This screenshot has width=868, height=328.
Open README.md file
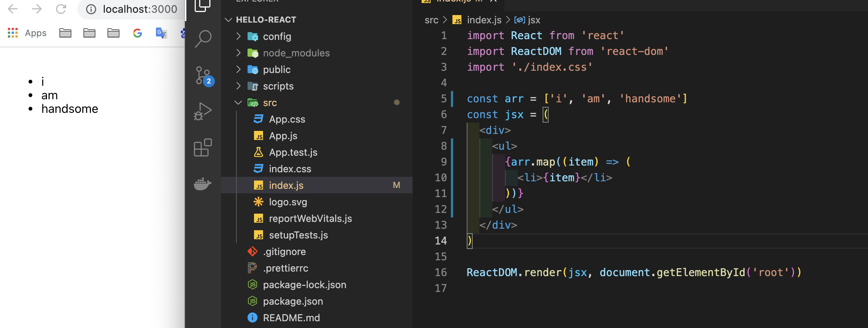click(x=316, y=318)
